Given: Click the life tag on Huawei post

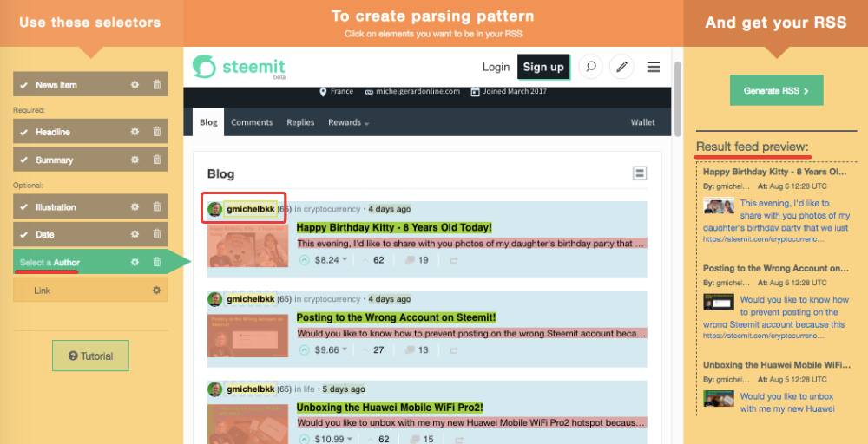Looking at the screenshot, I should 309,389.
